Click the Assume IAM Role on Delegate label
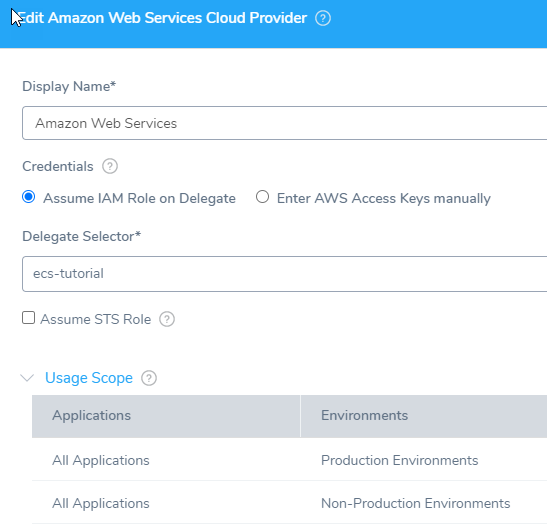 [x=140, y=198]
